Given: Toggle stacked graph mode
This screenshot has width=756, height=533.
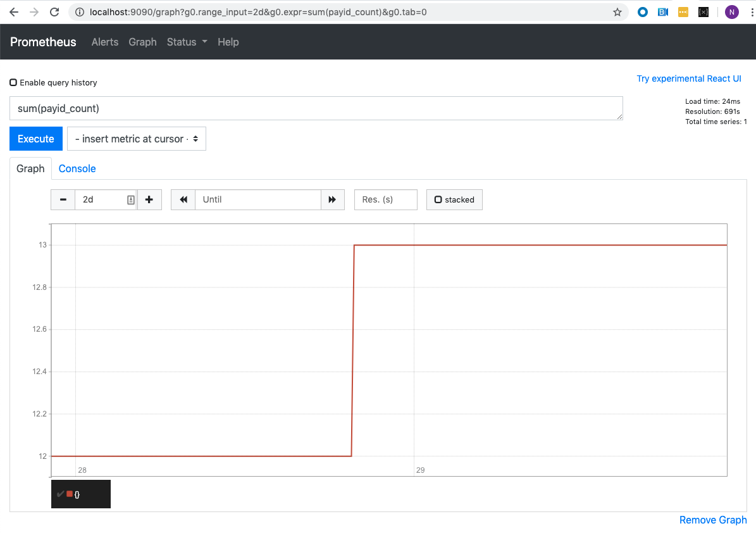Looking at the screenshot, I should point(454,199).
